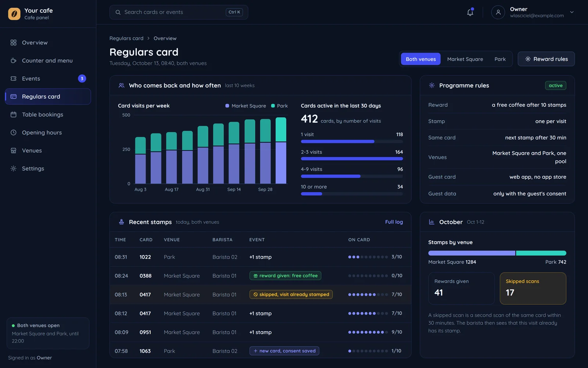
Task: Click the Rewards given card
Action: click(461, 289)
